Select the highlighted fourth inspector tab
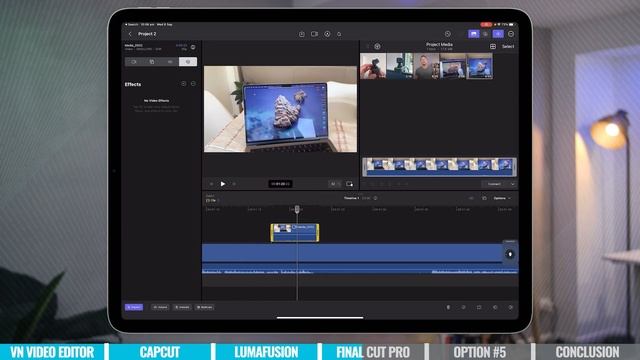 (188, 62)
